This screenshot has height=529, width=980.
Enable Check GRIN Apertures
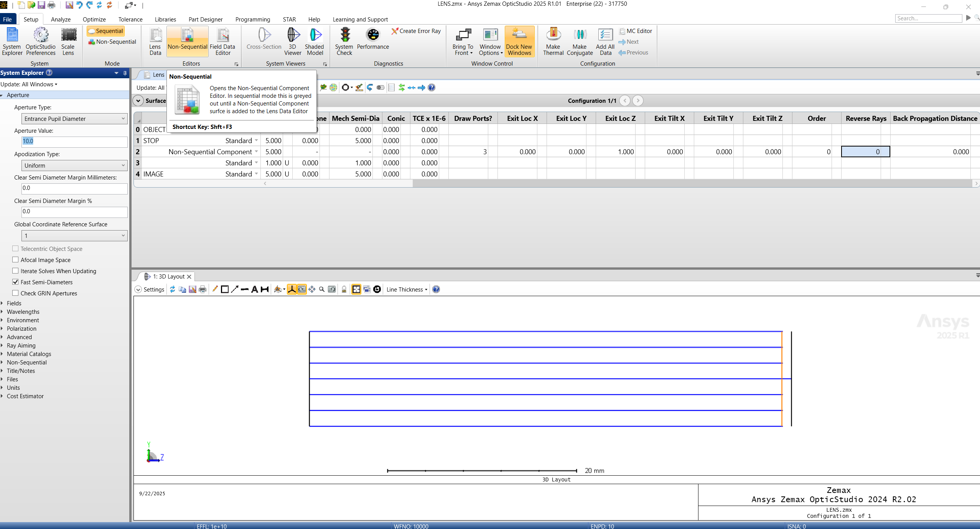[x=15, y=293]
